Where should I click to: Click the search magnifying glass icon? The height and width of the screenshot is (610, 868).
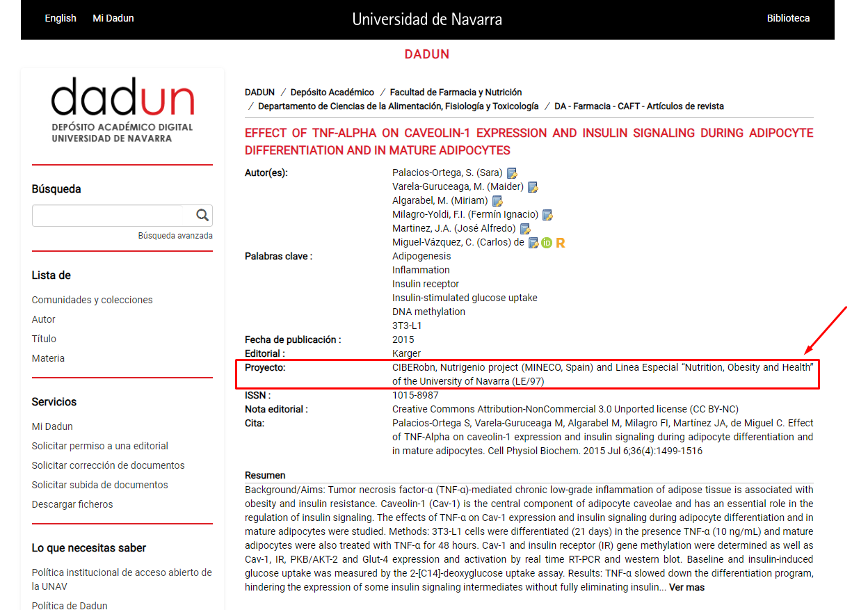coord(202,216)
